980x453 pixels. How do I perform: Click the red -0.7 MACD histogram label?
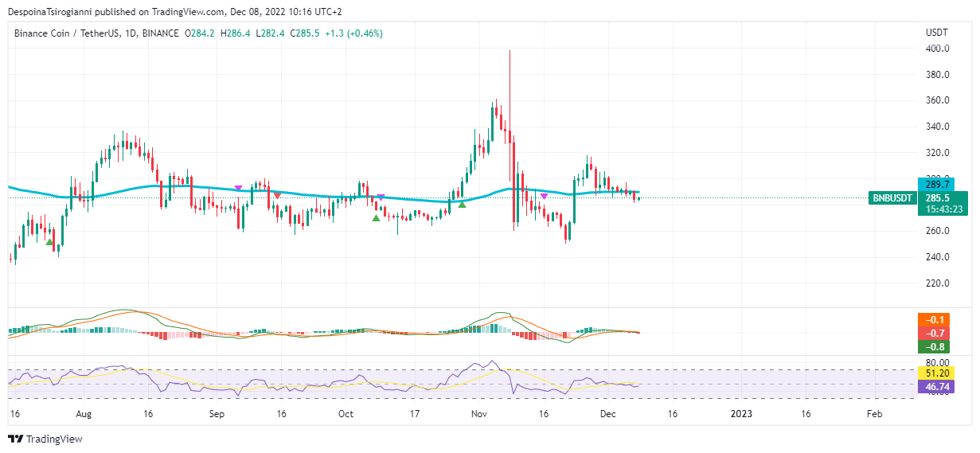(x=933, y=333)
